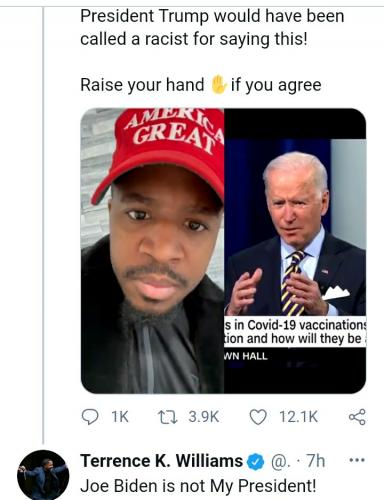Screen dimensions: 384x500
Task: Open Terrence K. Williams profile avatar
Action: coord(43,475)
